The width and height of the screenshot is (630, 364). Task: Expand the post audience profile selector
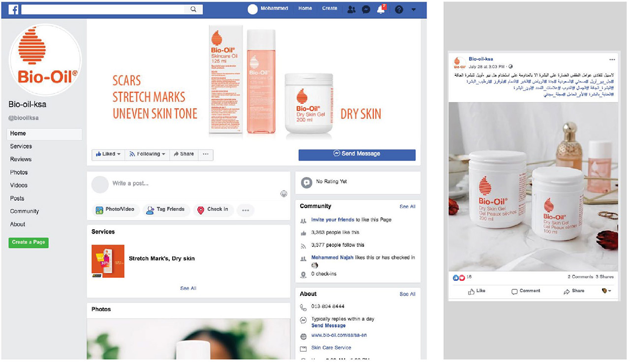tap(606, 291)
